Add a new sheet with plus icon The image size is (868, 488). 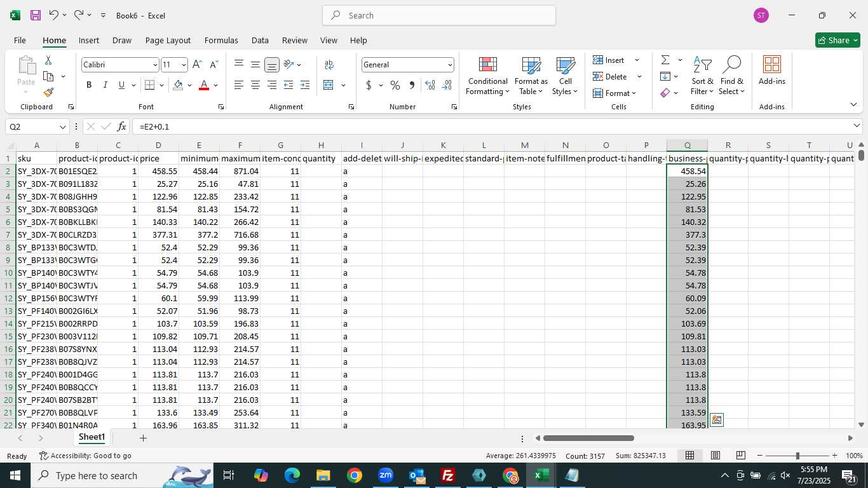[143, 438]
